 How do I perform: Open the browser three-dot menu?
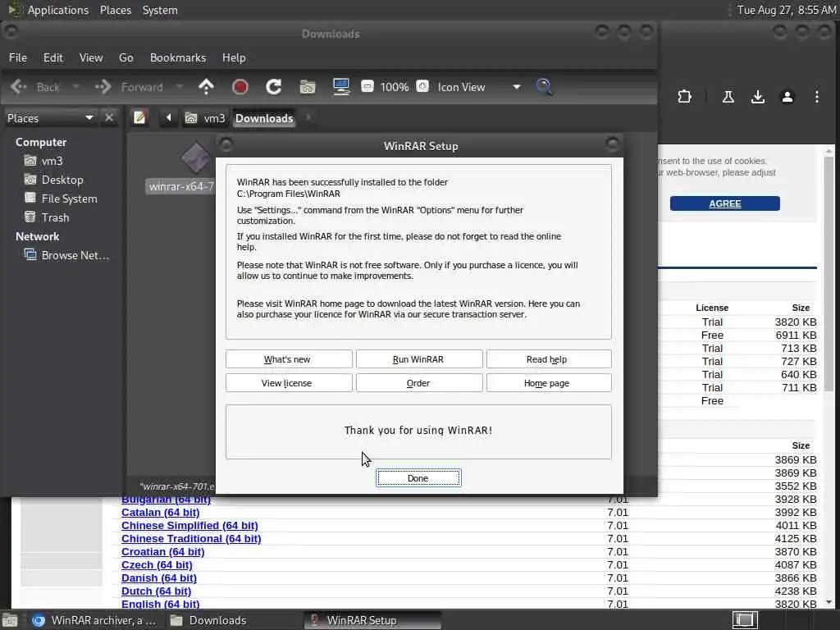816,97
